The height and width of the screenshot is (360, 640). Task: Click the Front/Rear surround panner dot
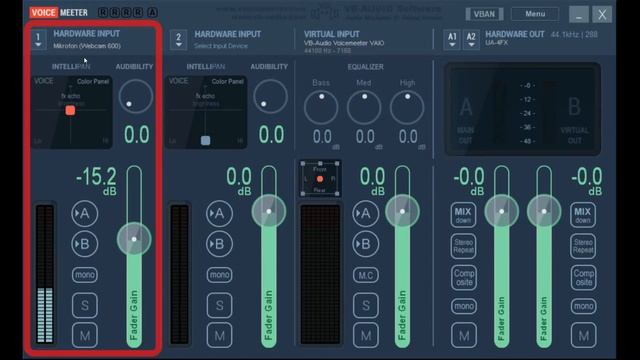click(x=320, y=179)
